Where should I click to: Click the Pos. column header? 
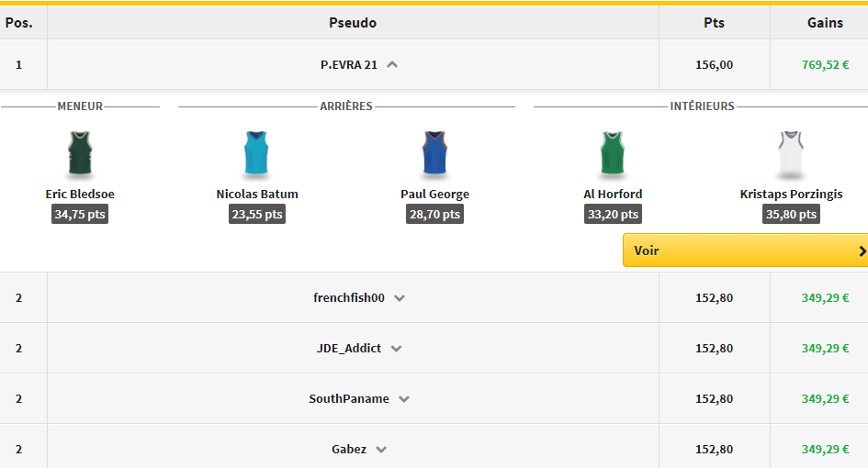[19, 23]
